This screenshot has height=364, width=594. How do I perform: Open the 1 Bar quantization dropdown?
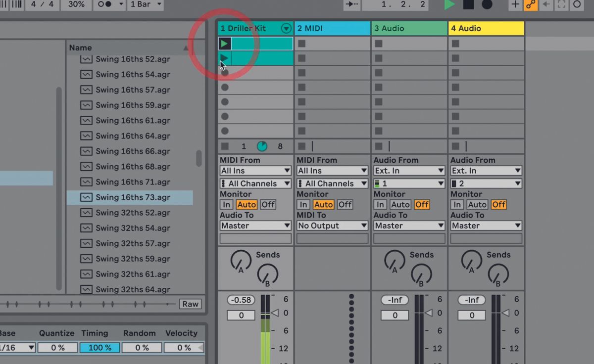[145, 5]
